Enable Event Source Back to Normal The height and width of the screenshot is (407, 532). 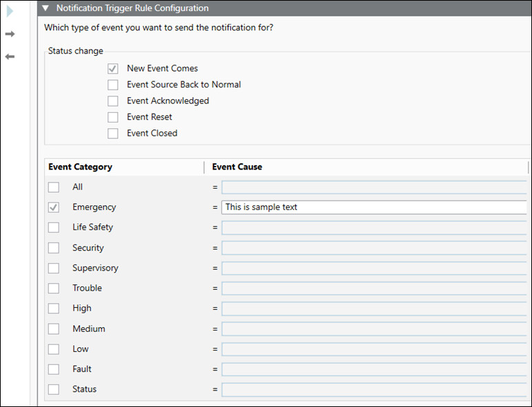pyautogui.click(x=113, y=85)
